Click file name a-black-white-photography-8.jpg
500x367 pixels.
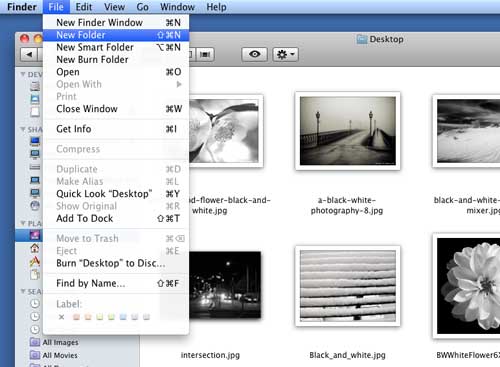[x=347, y=205]
